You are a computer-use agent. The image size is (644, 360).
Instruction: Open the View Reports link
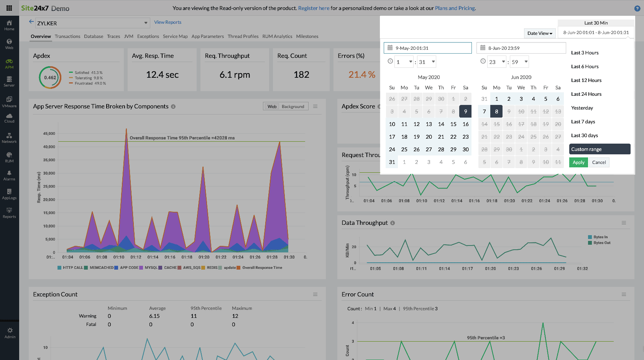168,22
